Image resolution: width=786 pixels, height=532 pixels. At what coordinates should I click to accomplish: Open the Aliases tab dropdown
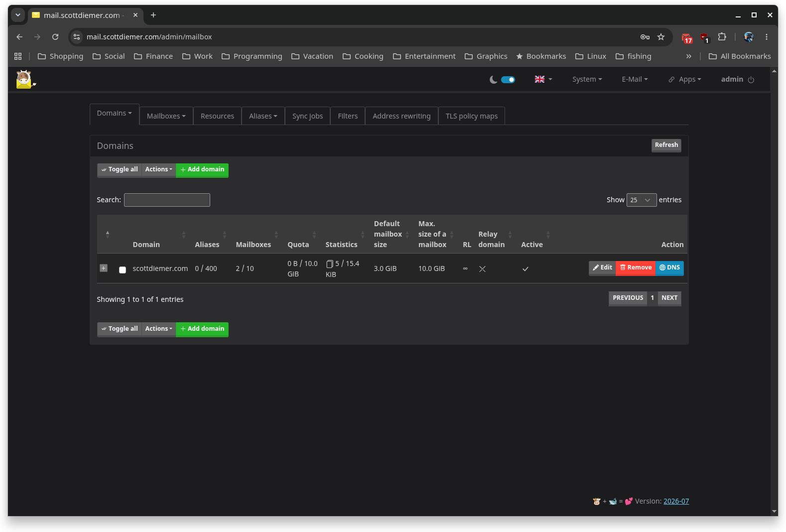tap(263, 116)
